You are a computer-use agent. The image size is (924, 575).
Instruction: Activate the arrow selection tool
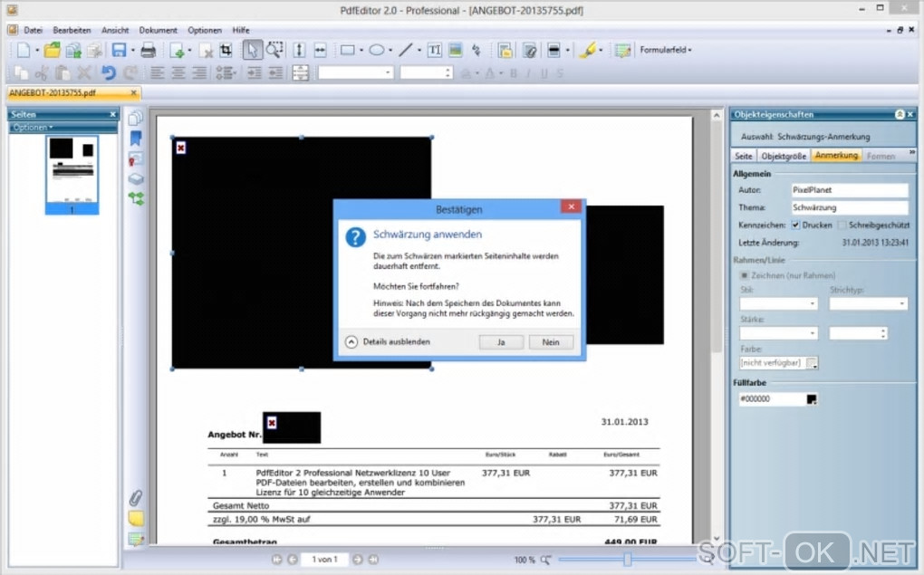coord(252,50)
